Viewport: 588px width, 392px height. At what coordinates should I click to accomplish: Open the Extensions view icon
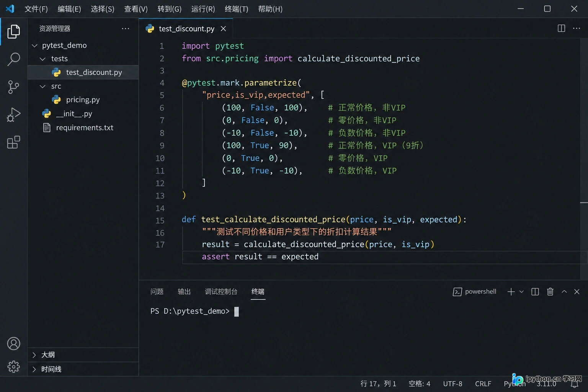coord(13,142)
